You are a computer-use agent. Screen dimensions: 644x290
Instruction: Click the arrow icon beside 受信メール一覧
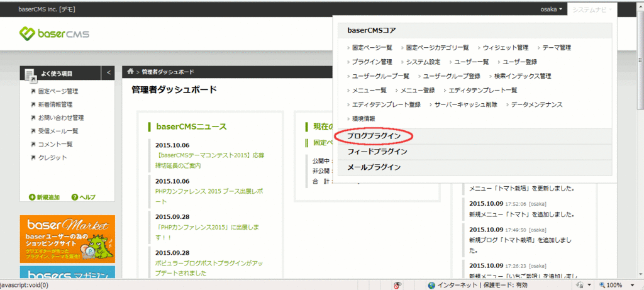pyautogui.click(x=33, y=131)
